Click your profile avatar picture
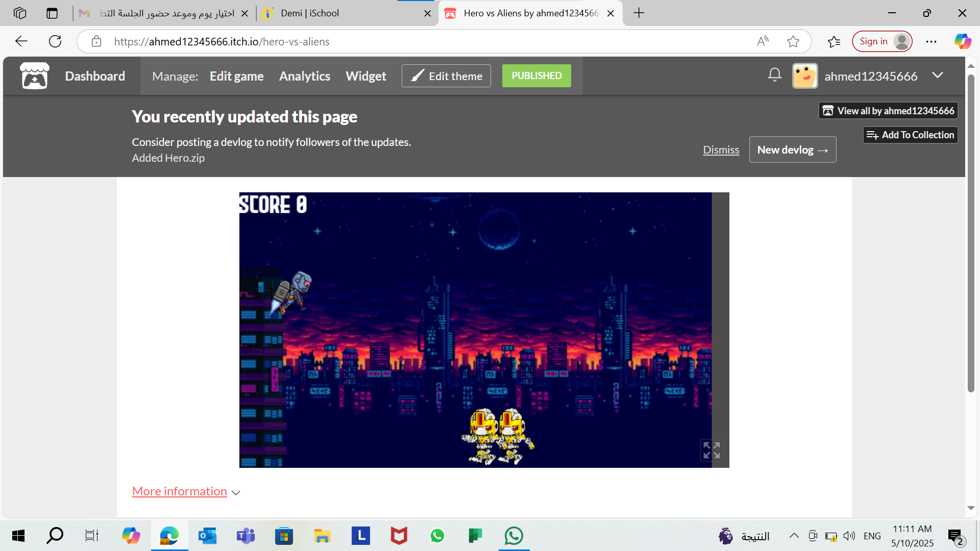This screenshot has height=551, width=980. point(804,76)
